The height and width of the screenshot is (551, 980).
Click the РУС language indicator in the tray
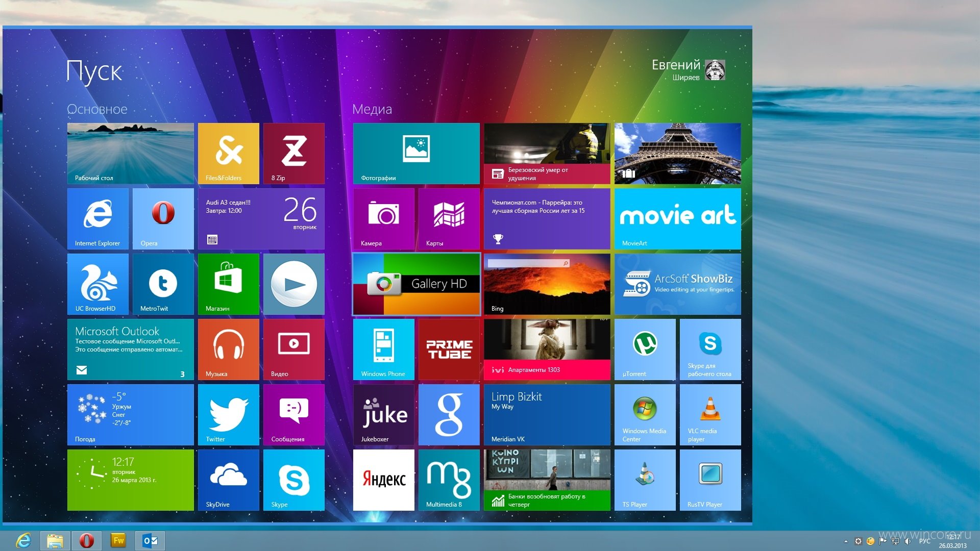(925, 541)
